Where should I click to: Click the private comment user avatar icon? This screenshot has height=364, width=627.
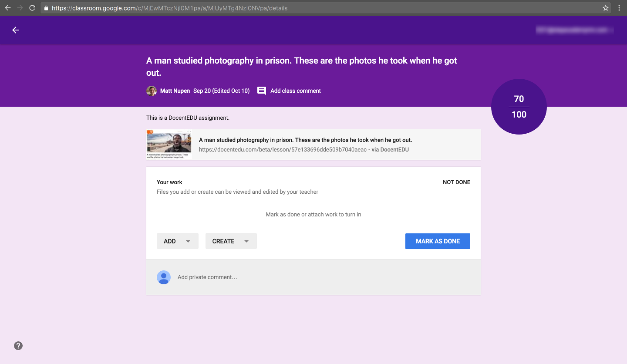tap(164, 277)
